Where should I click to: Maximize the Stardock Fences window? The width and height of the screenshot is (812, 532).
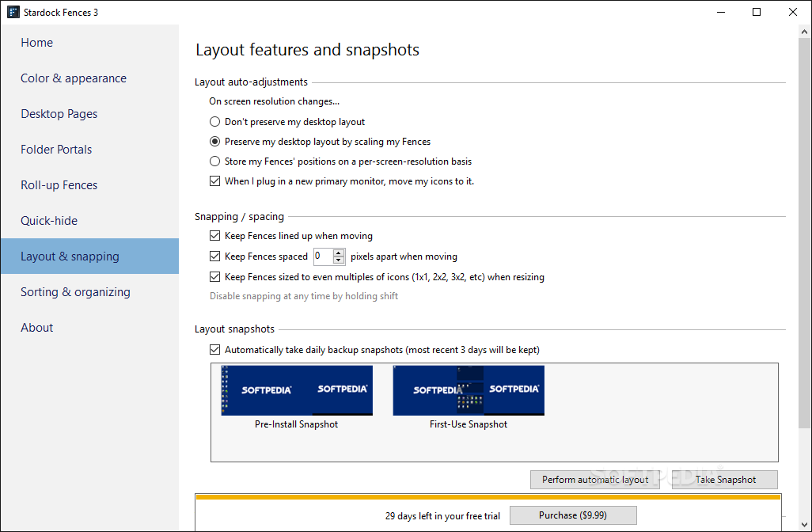click(757, 12)
